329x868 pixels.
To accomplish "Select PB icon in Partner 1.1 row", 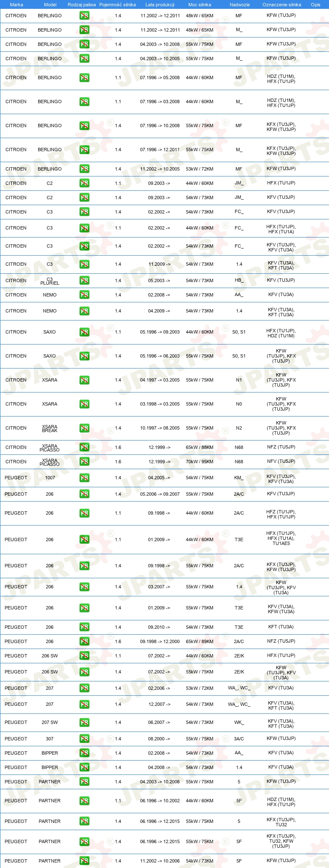I will [85, 801].
